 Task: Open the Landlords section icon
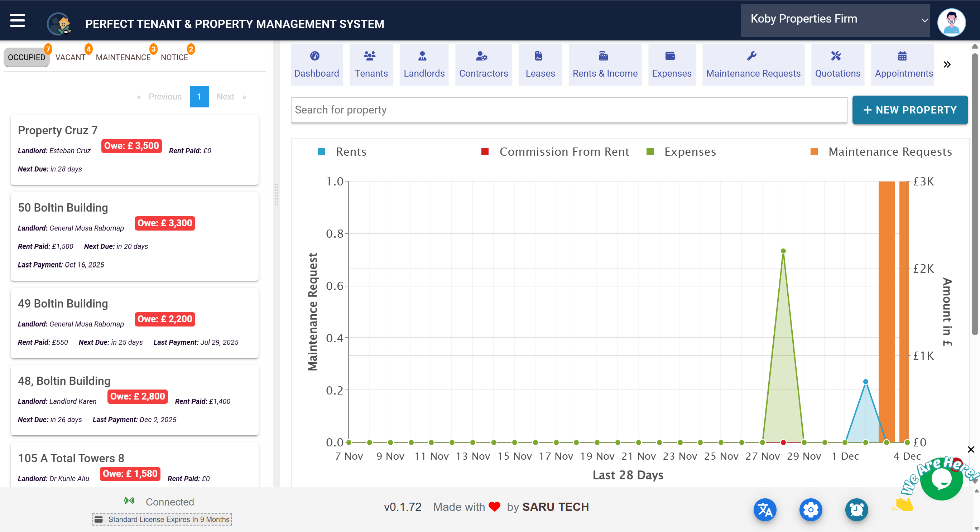[424, 64]
